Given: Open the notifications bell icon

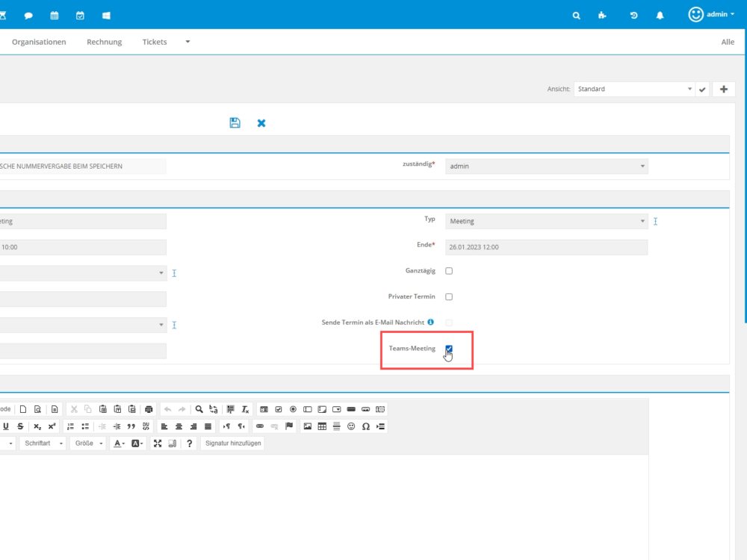Looking at the screenshot, I should coord(660,15).
